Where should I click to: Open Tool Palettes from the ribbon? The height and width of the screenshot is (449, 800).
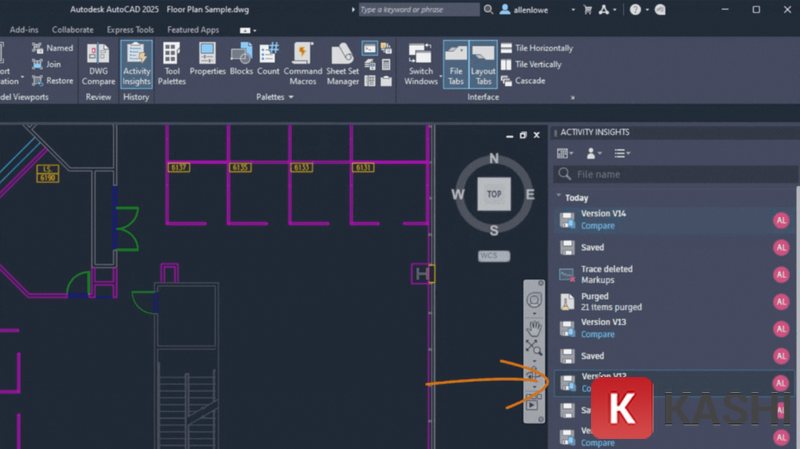coord(172,63)
